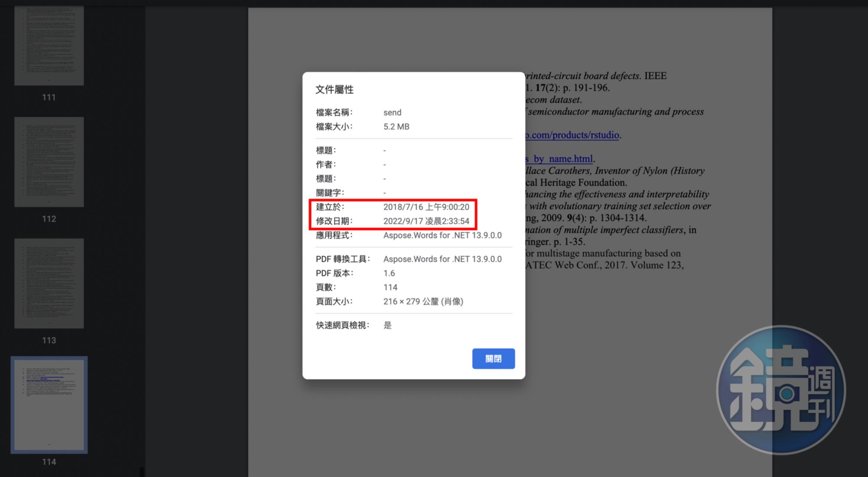Open the by_name.html link in document
This screenshot has width=868, height=477.
coord(559,159)
